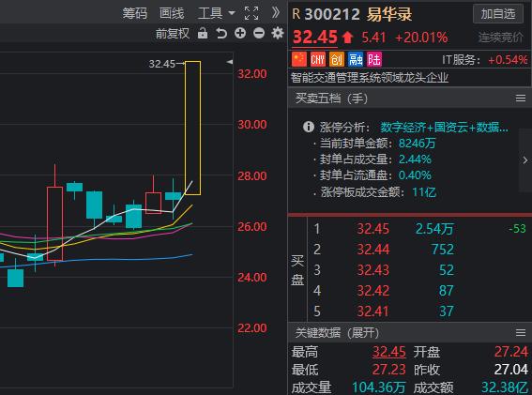Toggle fullscreen chart view icon

click(x=251, y=13)
